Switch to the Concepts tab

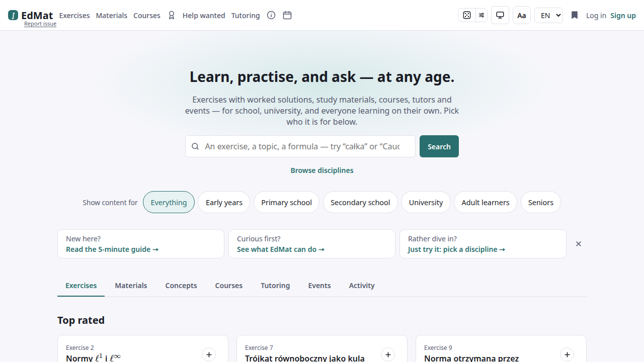point(181,285)
